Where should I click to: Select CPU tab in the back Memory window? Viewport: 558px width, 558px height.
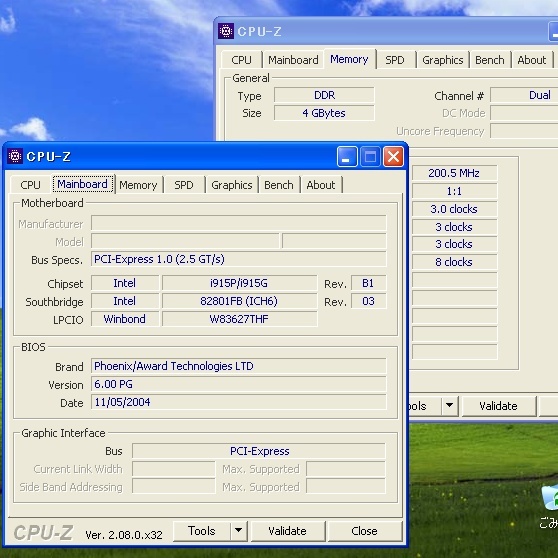[241, 60]
